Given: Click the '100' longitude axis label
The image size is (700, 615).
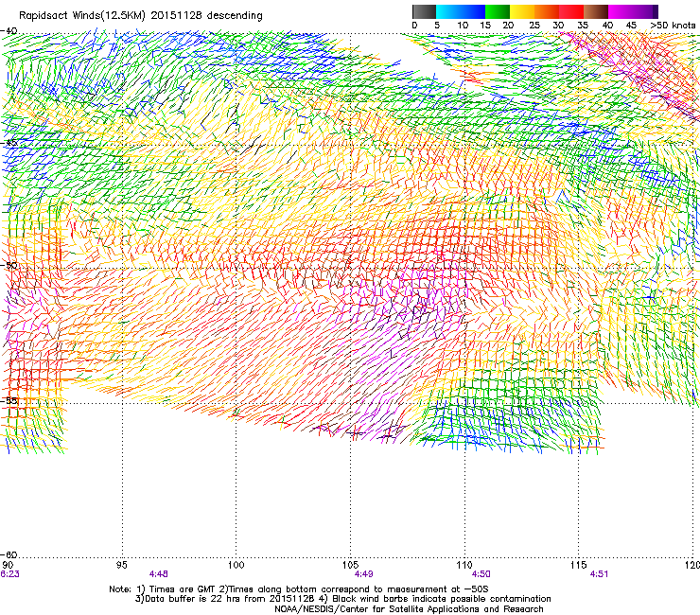Looking at the screenshot, I should pos(236,566).
